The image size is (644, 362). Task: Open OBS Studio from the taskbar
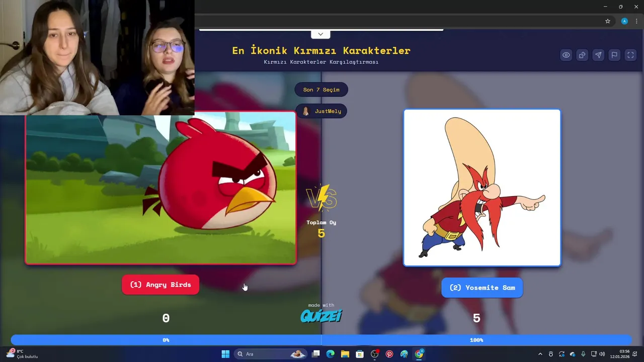(374, 354)
